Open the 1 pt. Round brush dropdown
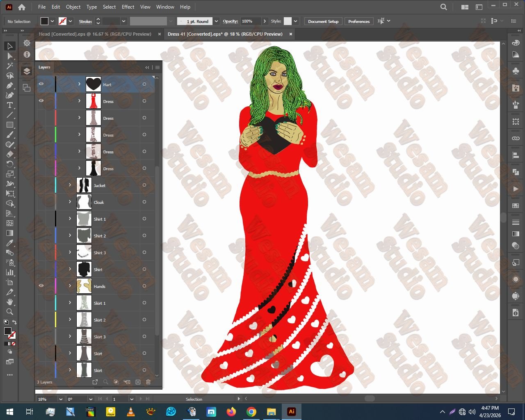Image resolution: width=525 pixels, height=420 pixels. coord(216,21)
